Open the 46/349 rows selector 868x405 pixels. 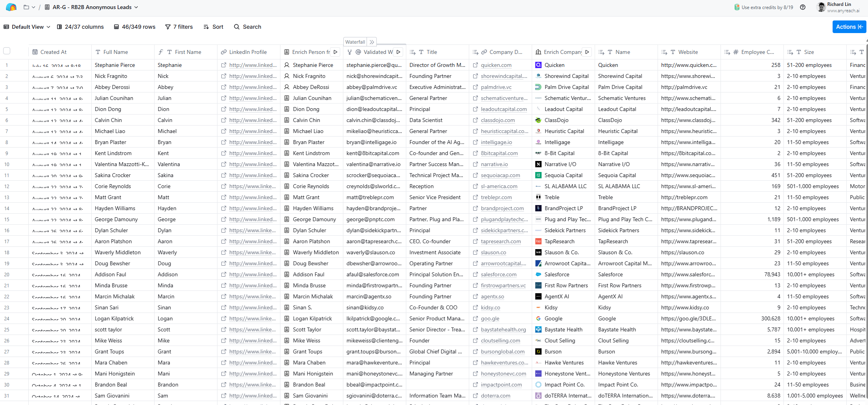tap(135, 27)
